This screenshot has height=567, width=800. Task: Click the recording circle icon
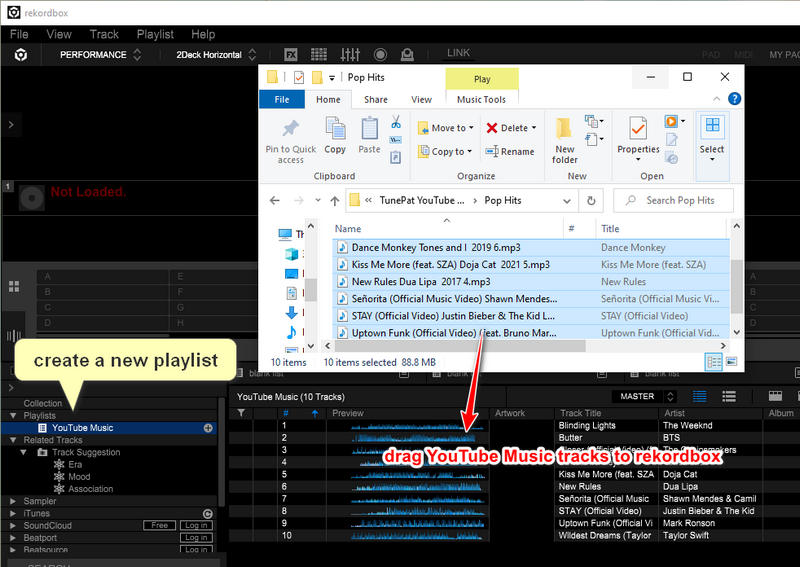tap(380, 55)
